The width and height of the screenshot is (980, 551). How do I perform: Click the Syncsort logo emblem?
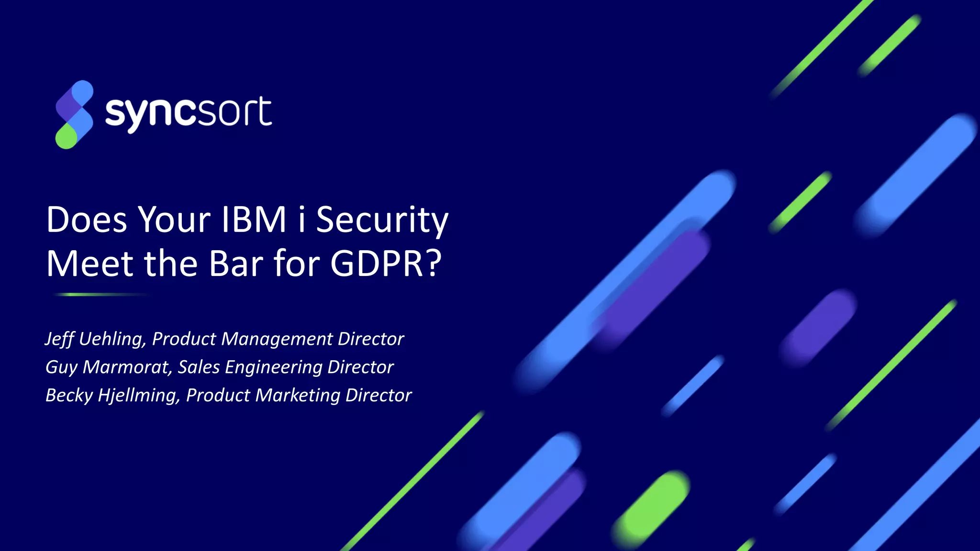74,114
